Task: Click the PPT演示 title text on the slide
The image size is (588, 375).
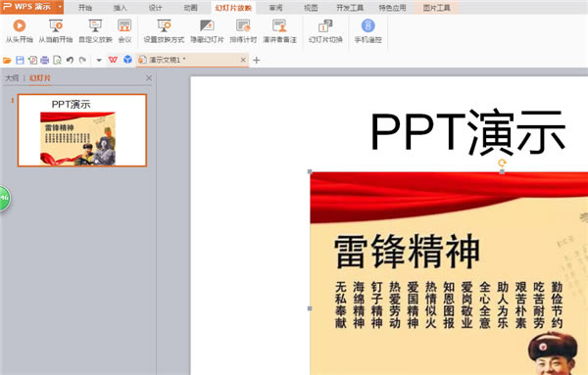Action: (467, 131)
